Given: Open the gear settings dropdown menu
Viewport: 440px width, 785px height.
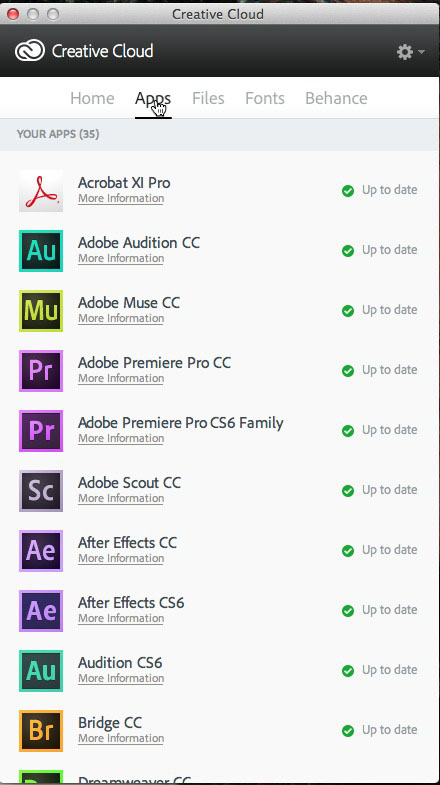Looking at the screenshot, I should 410,52.
